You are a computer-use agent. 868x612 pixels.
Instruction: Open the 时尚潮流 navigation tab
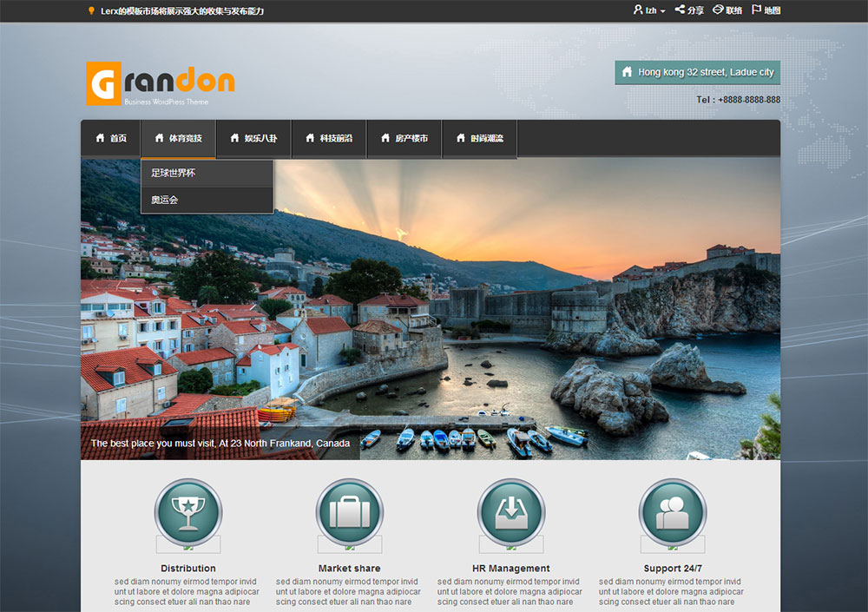coord(479,139)
